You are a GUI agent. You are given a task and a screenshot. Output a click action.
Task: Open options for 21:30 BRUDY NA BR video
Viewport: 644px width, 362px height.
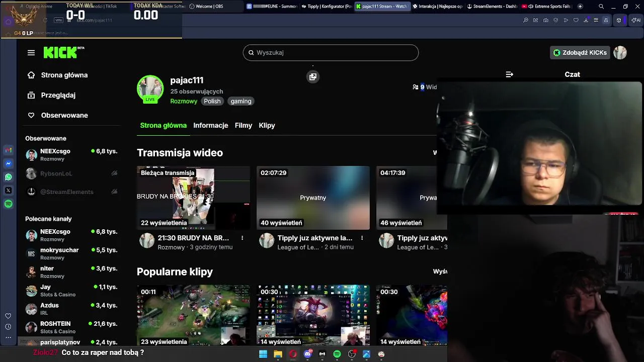click(242, 238)
